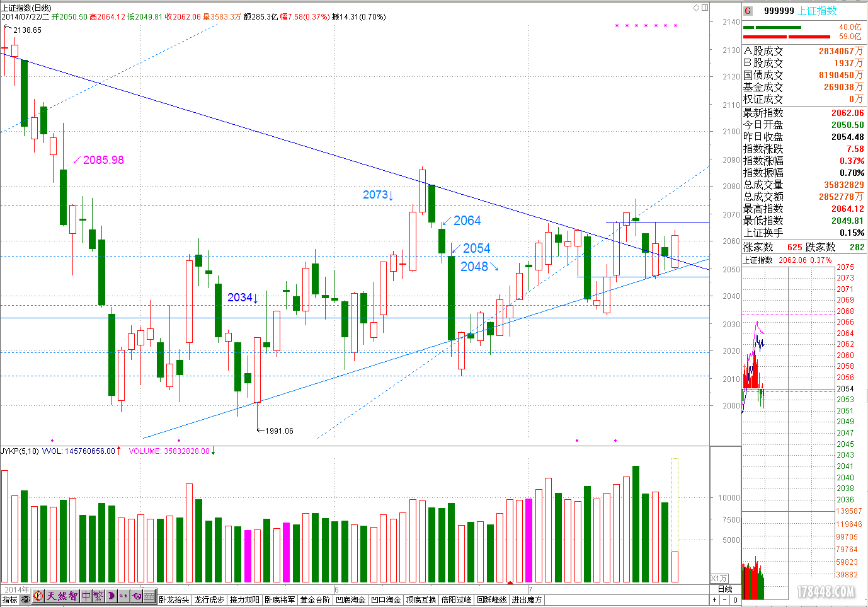The width and height of the screenshot is (868, 607).
Task: Click the 2034 price annotation
Action: pyautogui.click(x=240, y=298)
